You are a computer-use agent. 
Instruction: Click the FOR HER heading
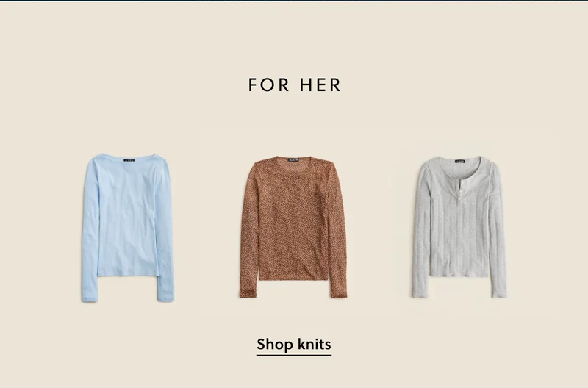(x=295, y=85)
